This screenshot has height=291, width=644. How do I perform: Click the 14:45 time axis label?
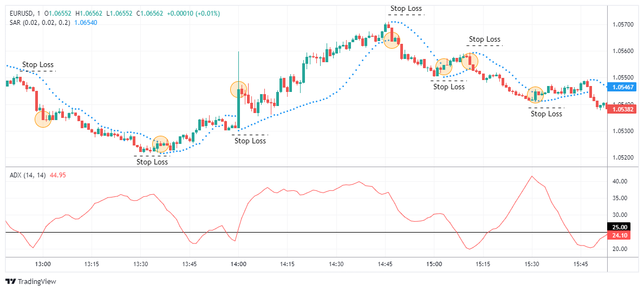tap(385, 264)
